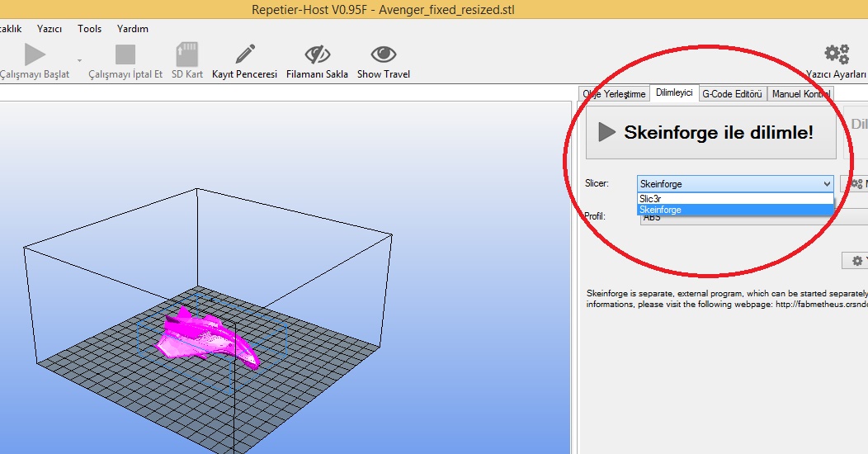Open the Tools menu

pyautogui.click(x=90, y=29)
